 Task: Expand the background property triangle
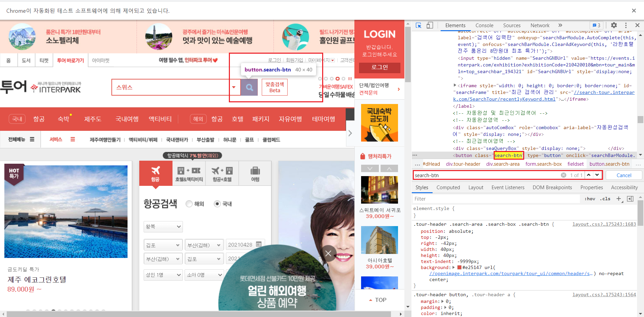click(x=454, y=267)
